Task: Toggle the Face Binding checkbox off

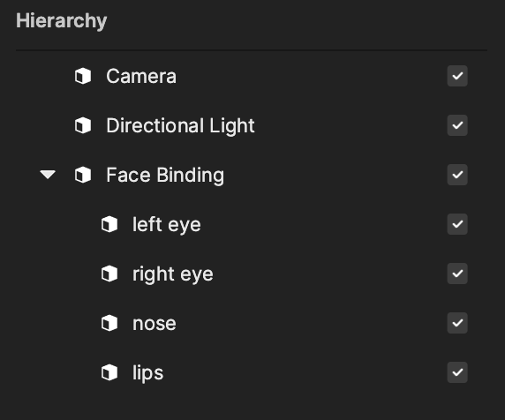Action: point(457,175)
